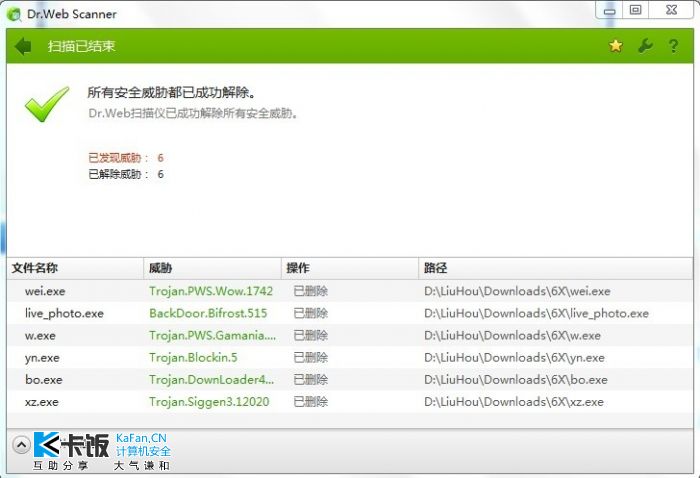Click the Trojan.Siggen3.12020 threat link
Image resolution: width=700 pixels, height=478 pixels.
point(211,401)
